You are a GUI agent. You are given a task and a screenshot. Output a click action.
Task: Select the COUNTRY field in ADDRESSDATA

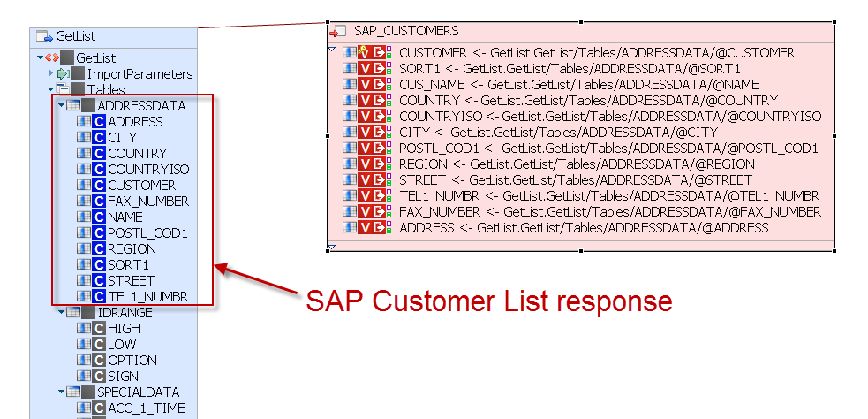[137, 154]
